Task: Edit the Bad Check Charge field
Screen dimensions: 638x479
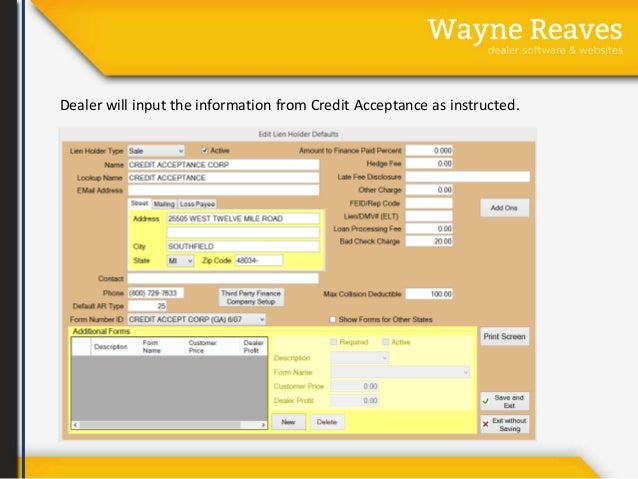Action: 429,241
